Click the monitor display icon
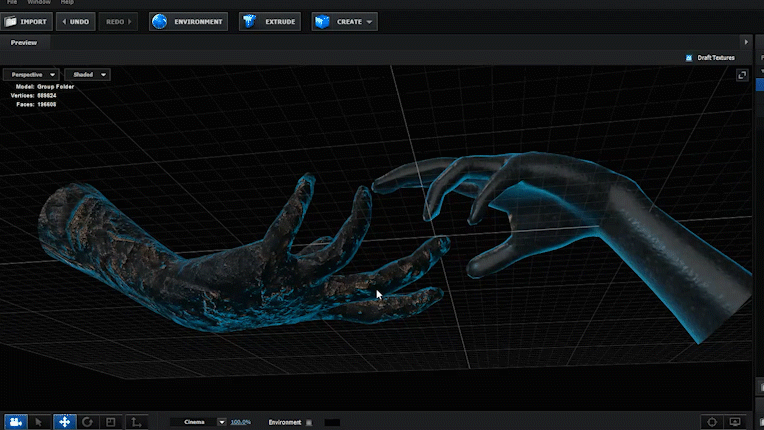764x430 pixels. pos(737,422)
